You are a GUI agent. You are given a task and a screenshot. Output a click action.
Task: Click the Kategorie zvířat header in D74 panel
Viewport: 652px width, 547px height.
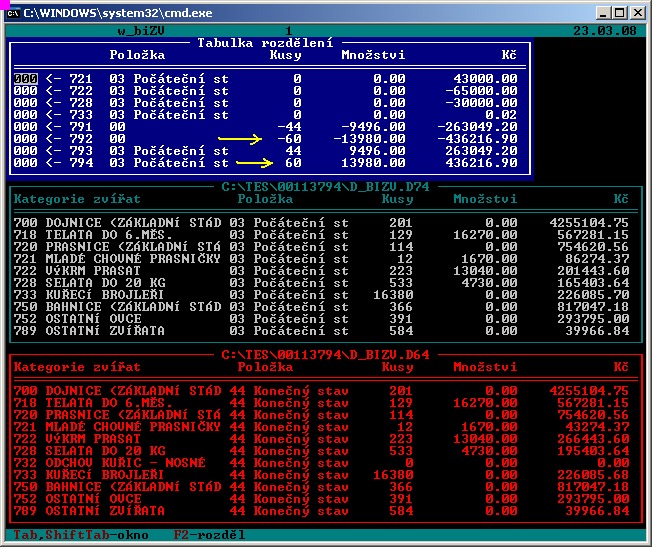(77, 199)
